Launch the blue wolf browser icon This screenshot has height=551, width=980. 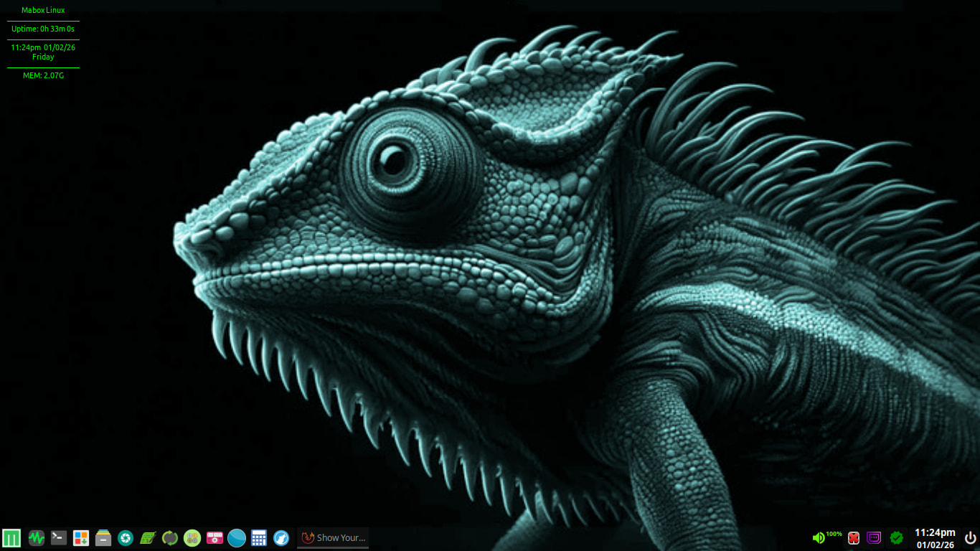(281, 537)
